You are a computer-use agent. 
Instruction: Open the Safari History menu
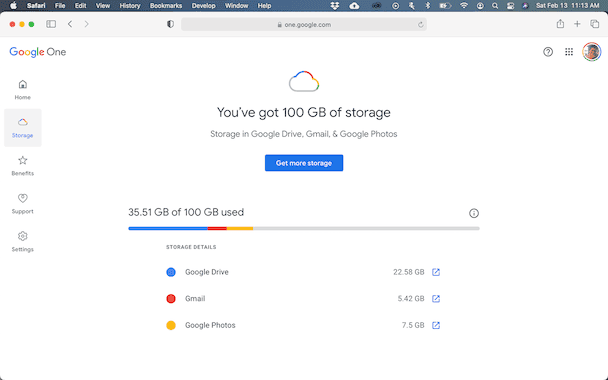130,5
